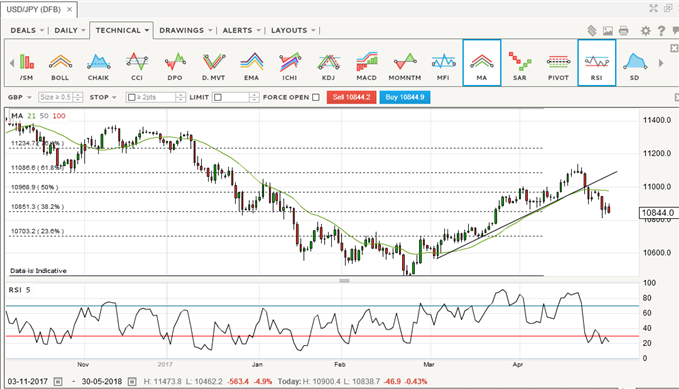Click the Buy 10844.9 button

coord(405,97)
